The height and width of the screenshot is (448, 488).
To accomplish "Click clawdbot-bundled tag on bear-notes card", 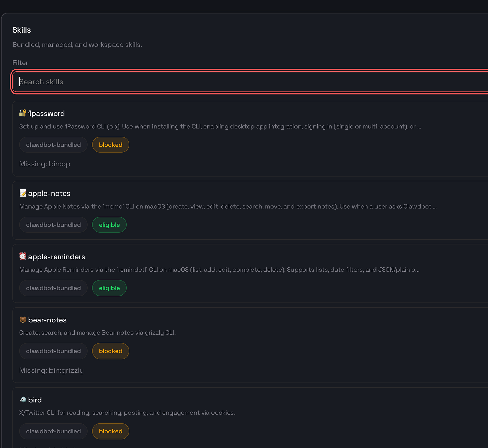I will (54, 351).
